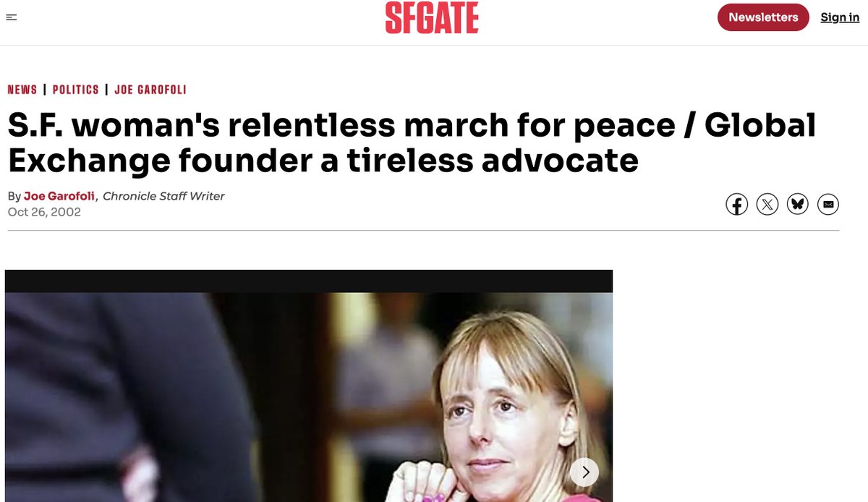The height and width of the screenshot is (502, 868).
Task: Open the JOE GAROFOLI breadcrumb category
Action: (150, 90)
